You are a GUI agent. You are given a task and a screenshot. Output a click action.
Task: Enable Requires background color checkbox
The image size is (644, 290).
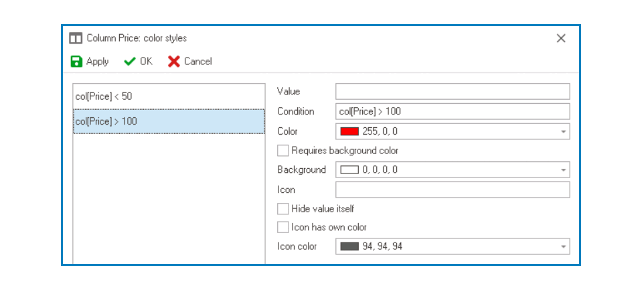point(283,151)
